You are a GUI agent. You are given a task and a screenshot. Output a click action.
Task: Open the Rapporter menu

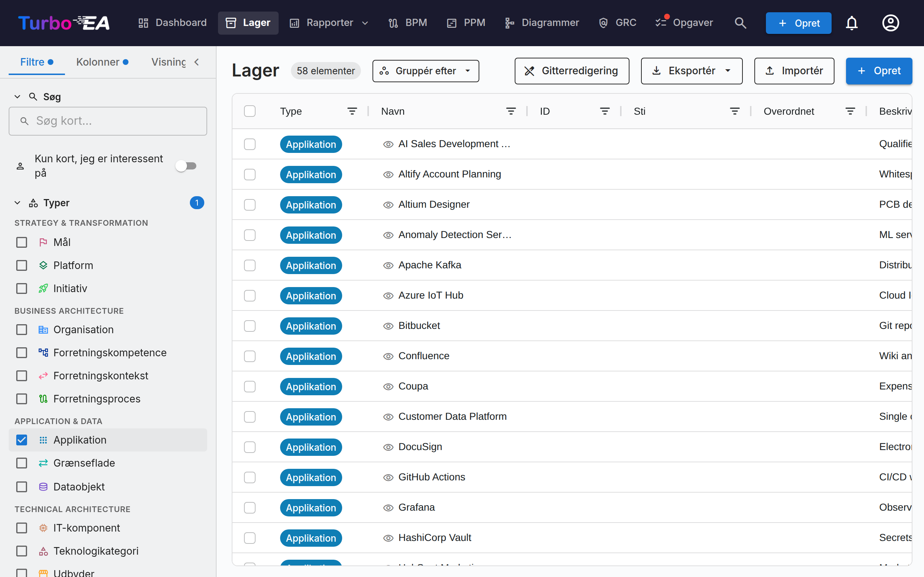click(x=329, y=23)
